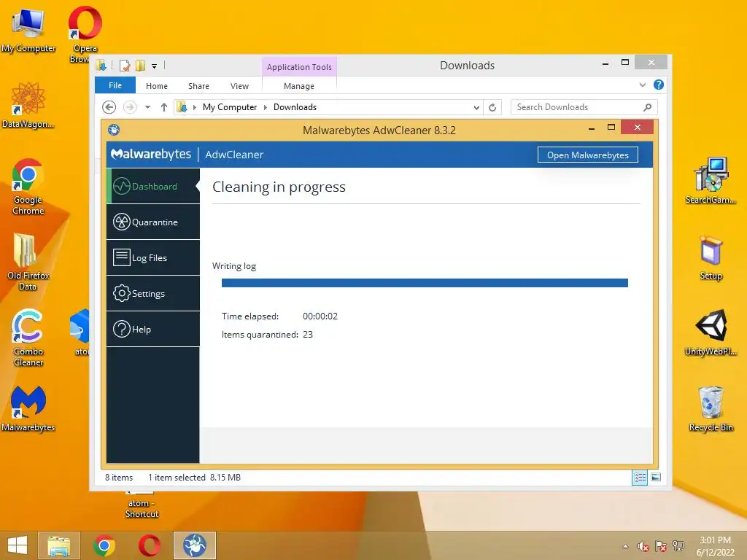Open the Manage ribbon tab
The image size is (747, 560).
click(299, 86)
